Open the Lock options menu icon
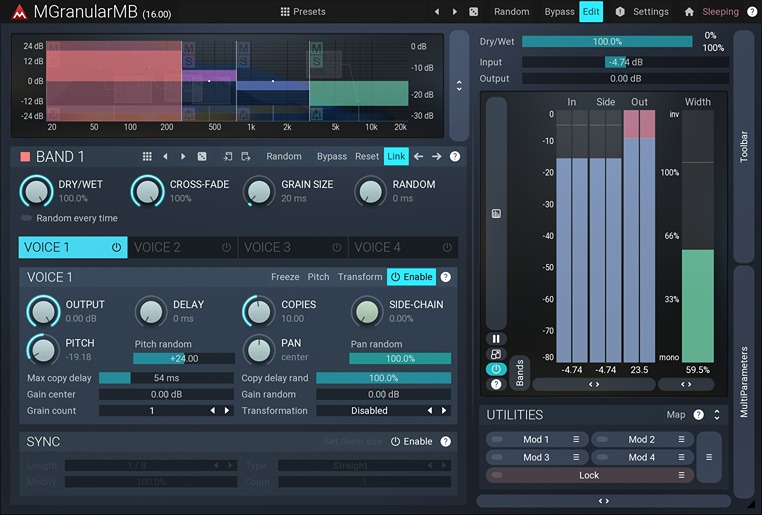Image resolution: width=762 pixels, height=515 pixels. click(682, 475)
